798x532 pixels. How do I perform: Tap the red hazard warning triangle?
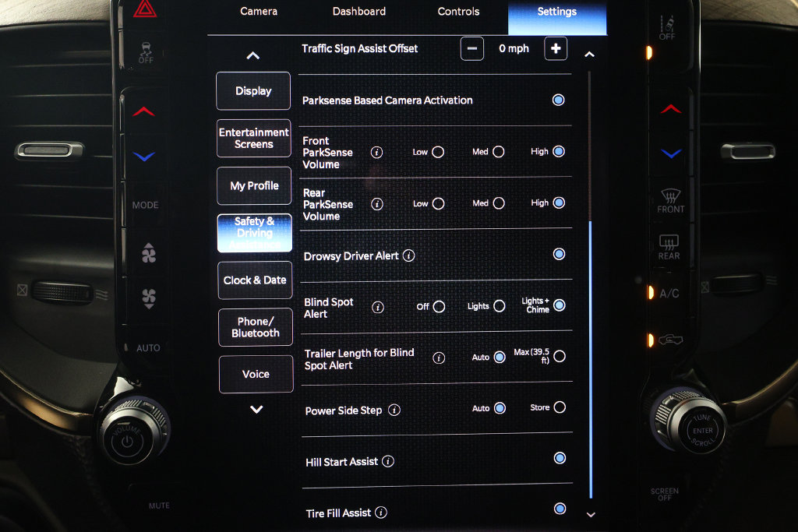click(x=145, y=9)
